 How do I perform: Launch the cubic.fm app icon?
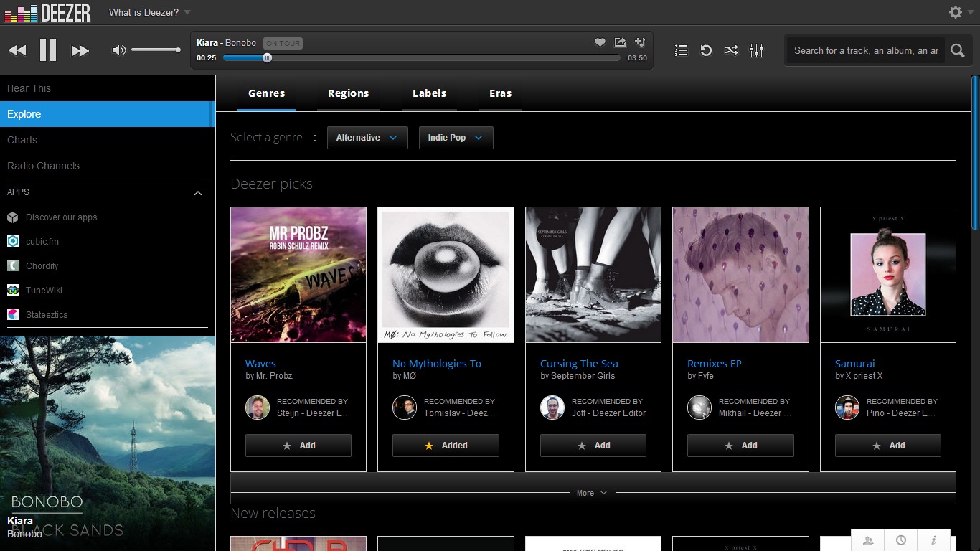(x=12, y=242)
